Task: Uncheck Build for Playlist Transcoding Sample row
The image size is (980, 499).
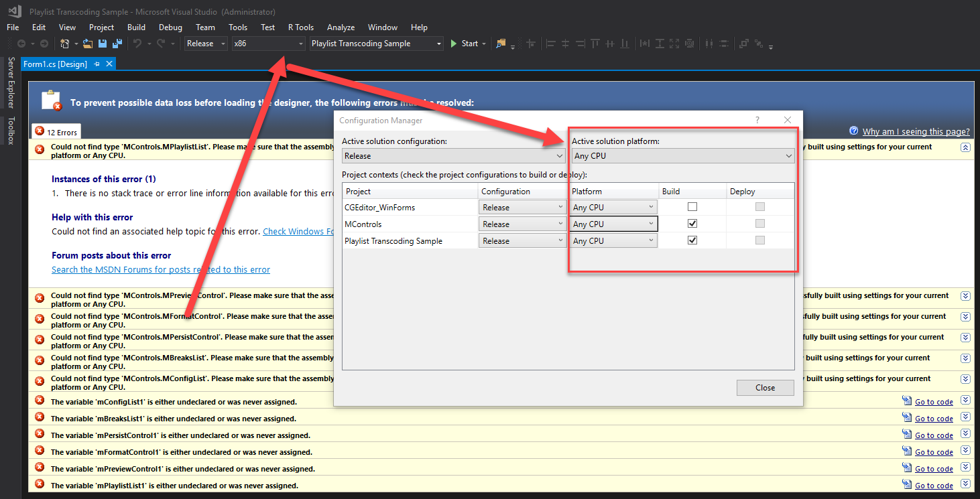Action: tap(692, 240)
